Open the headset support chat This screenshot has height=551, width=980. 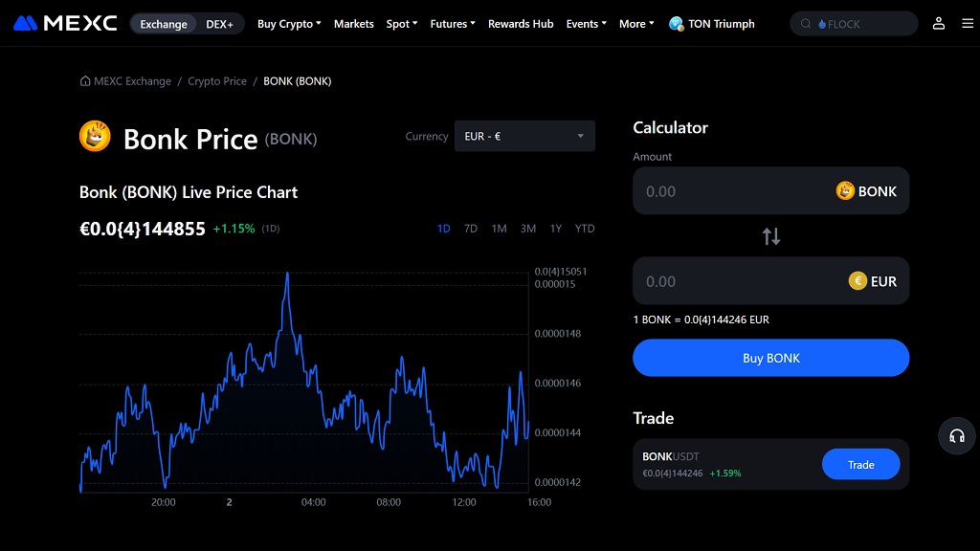tap(957, 436)
